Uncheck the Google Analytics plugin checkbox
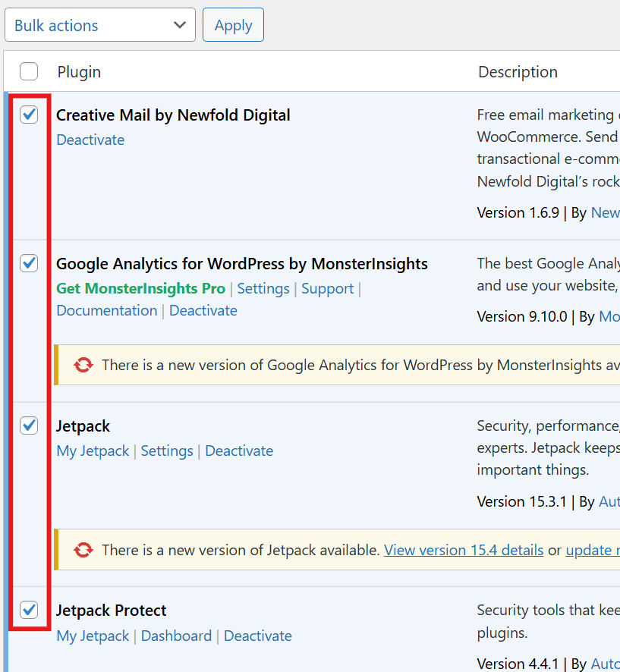This screenshot has height=672, width=620. 28,263
